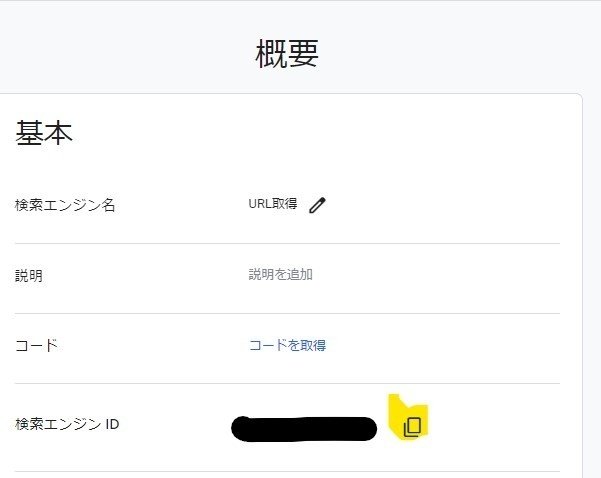Click the 検索エンジン名 row label

[x=65, y=205]
